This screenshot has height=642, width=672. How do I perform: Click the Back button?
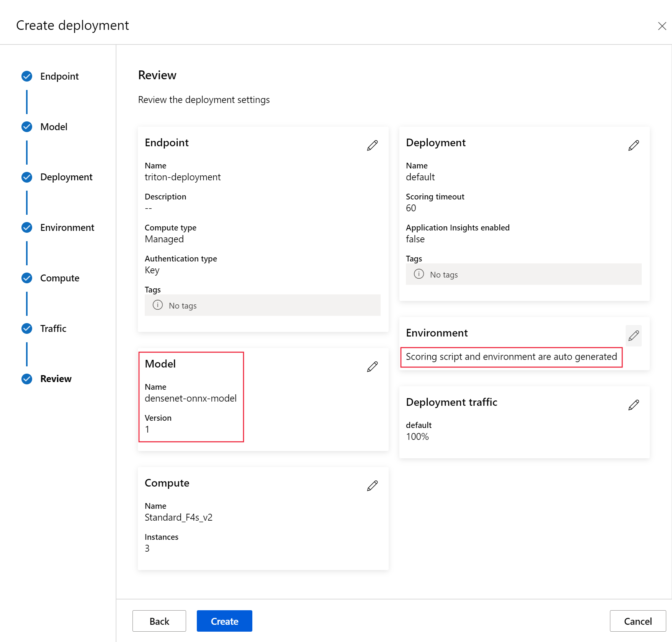pyautogui.click(x=159, y=621)
